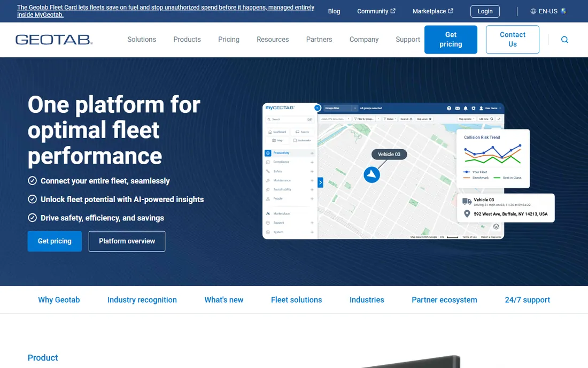Screen dimensions: 588x368
Task: Jump to Industries section
Action: click(x=366, y=300)
